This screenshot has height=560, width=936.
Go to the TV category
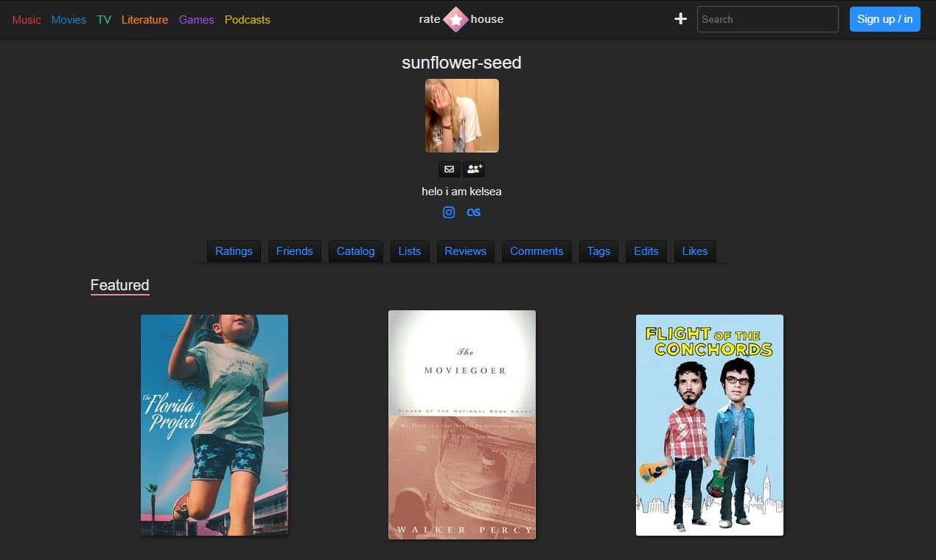coord(104,20)
